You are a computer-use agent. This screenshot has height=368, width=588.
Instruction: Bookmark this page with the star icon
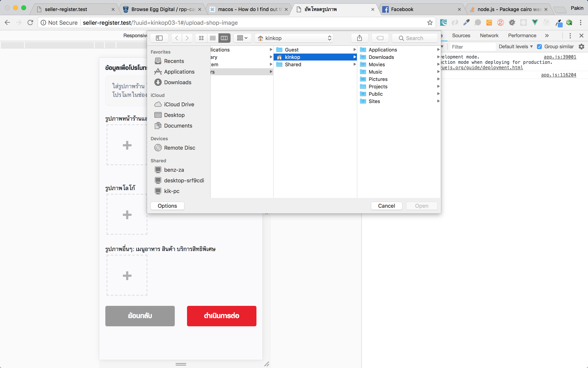430,23
